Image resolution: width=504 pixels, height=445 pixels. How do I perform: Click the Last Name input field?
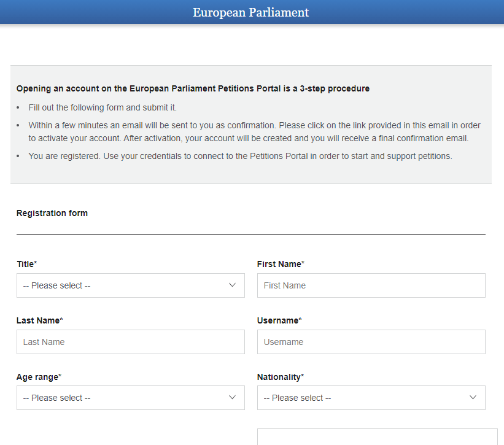click(x=131, y=342)
